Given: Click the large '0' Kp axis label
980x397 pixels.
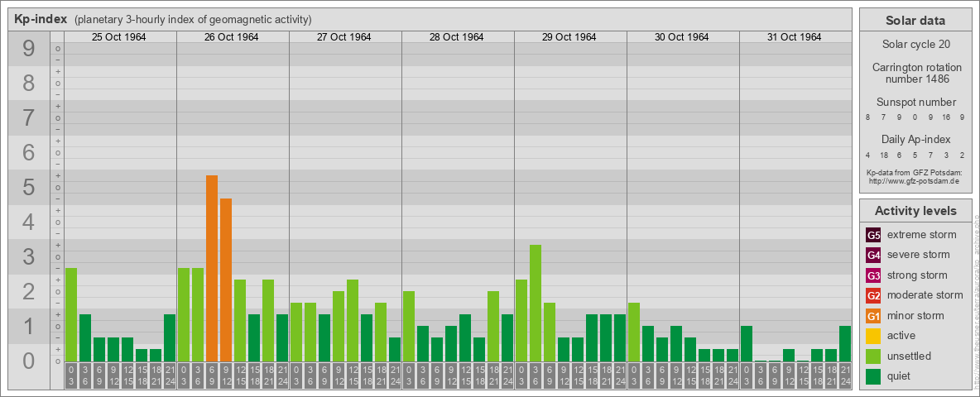Looking at the screenshot, I should pyautogui.click(x=29, y=361).
